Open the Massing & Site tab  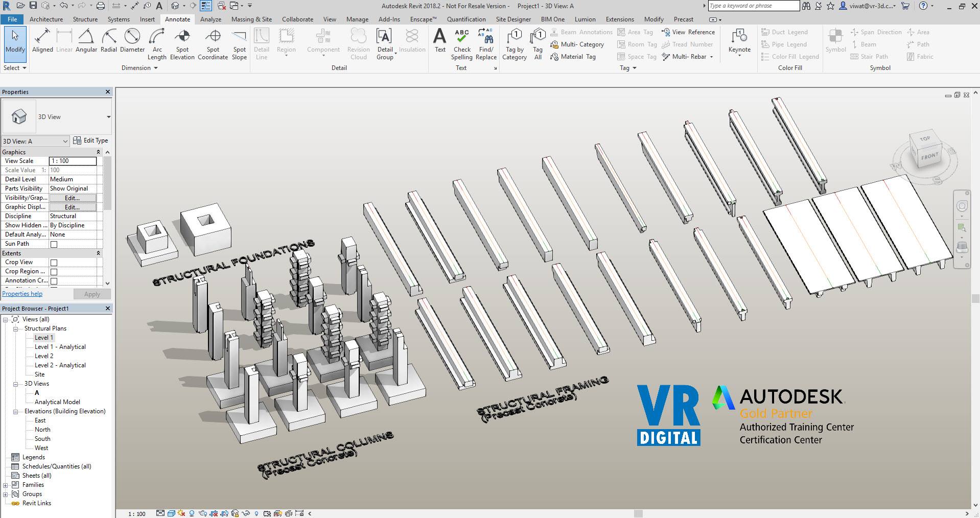click(x=251, y=19)
